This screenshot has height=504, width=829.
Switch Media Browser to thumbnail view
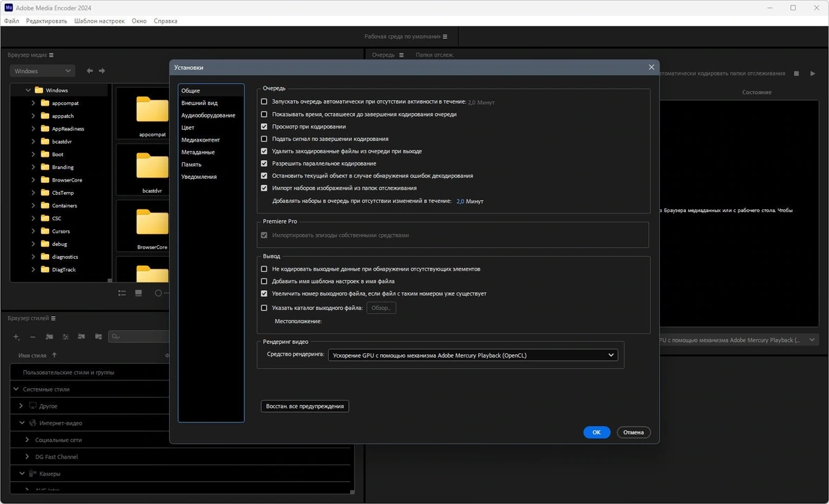138,293
